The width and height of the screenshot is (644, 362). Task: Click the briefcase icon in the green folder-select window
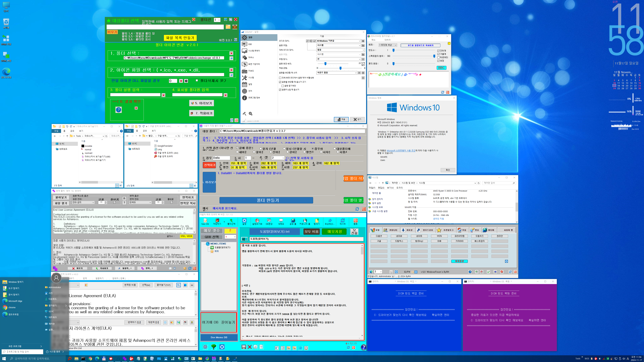(234, 27)
